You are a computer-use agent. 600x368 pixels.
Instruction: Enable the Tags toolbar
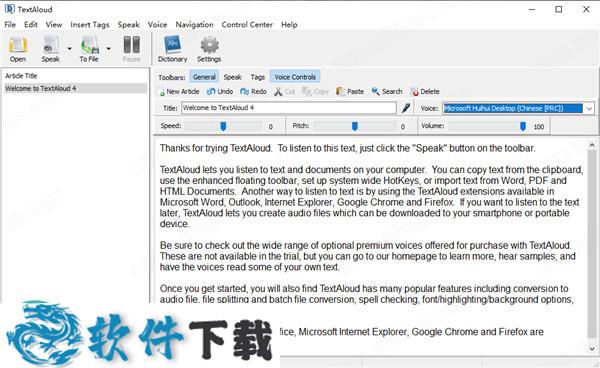pos(258,77)
